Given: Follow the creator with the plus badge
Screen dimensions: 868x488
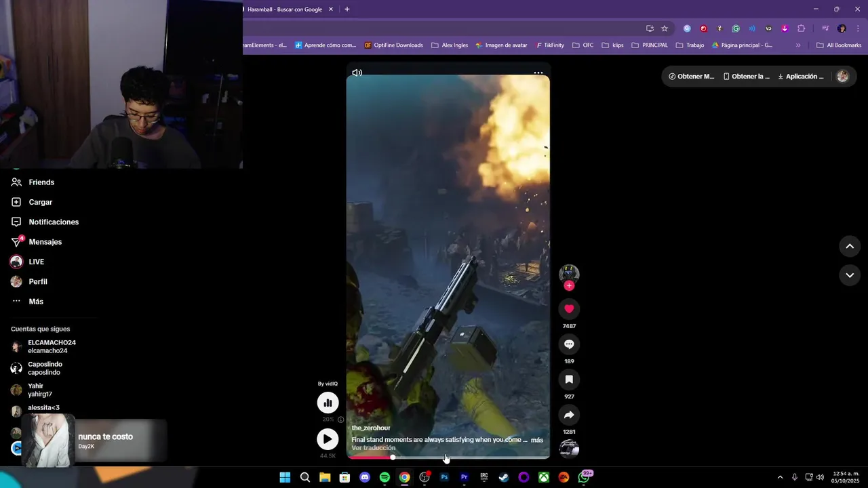Looking at the screenshot, I should 569,286.
